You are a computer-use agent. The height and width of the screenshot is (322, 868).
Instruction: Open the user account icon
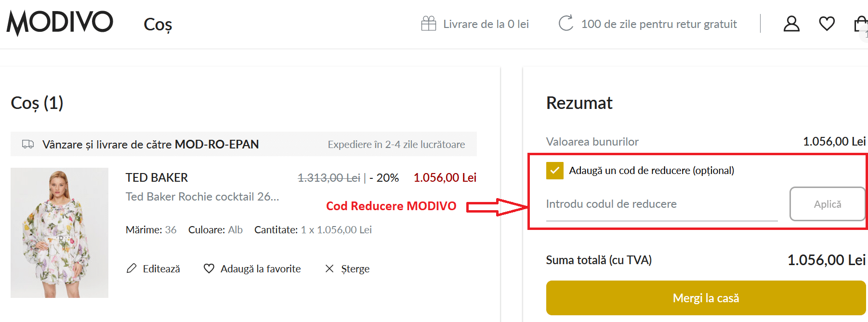click(x=791, y=24)
